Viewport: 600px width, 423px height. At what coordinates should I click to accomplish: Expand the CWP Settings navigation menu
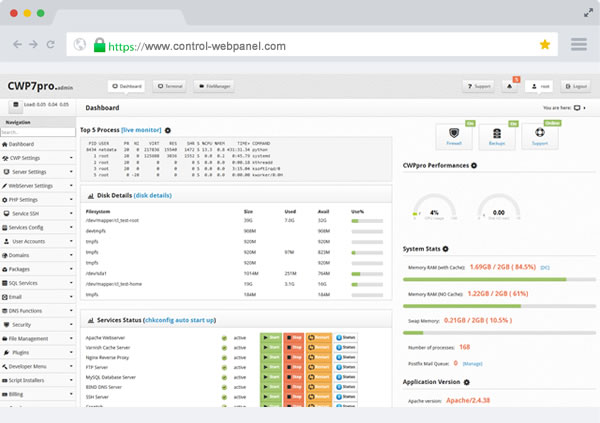pos(38,157)
